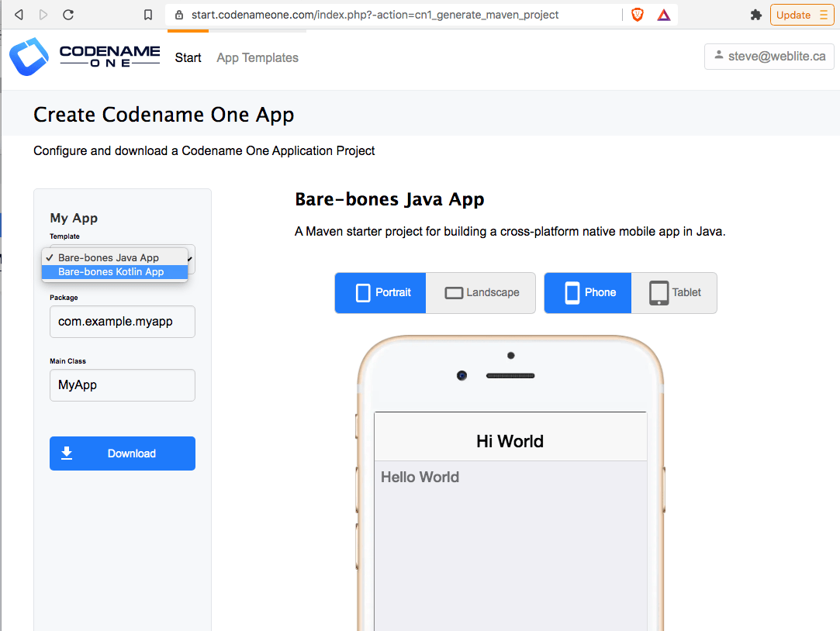Select Bare-bones Kotlin App from the list
This screenshot has width=840, height=631.
point(115,271)
